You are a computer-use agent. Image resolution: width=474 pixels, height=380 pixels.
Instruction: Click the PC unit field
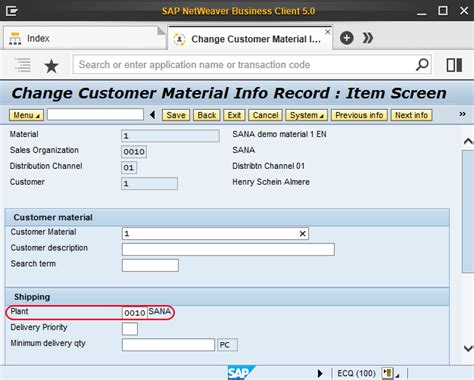[x=227, y=345]
